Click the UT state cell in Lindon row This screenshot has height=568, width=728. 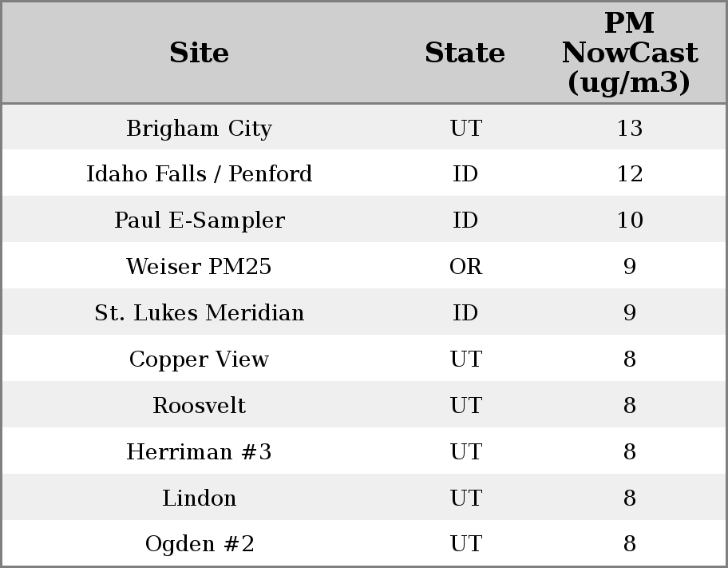465,498
